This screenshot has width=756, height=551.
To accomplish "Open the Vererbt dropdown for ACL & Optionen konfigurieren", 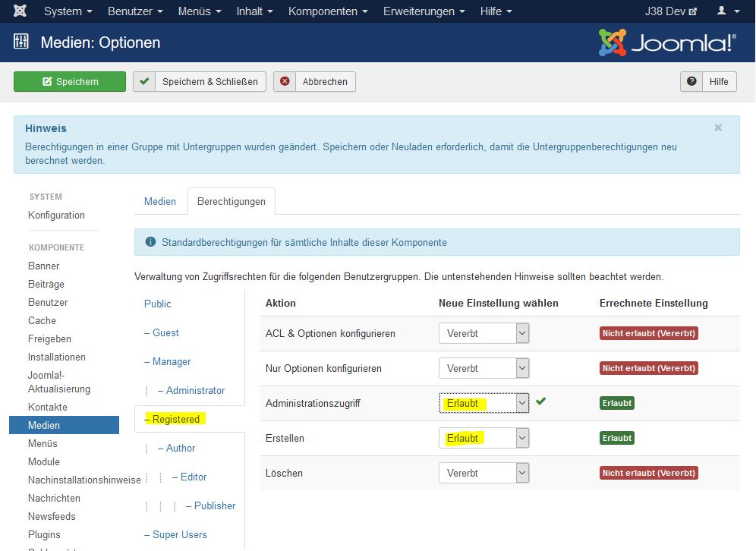I will click(484, 332).
